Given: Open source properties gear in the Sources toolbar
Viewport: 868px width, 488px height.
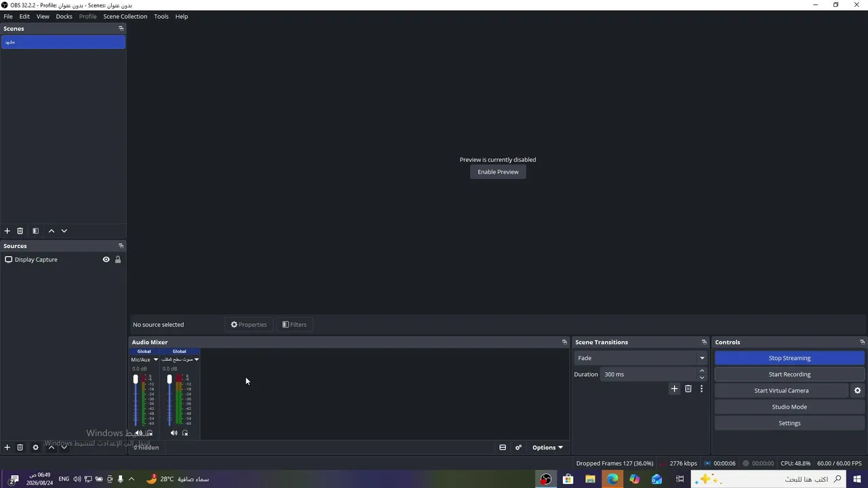Looking at the screenshot, I should 35,447.
